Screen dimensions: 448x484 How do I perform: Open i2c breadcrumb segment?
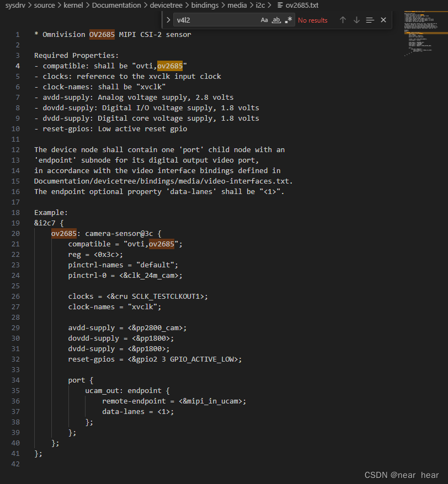coord(260,6)
